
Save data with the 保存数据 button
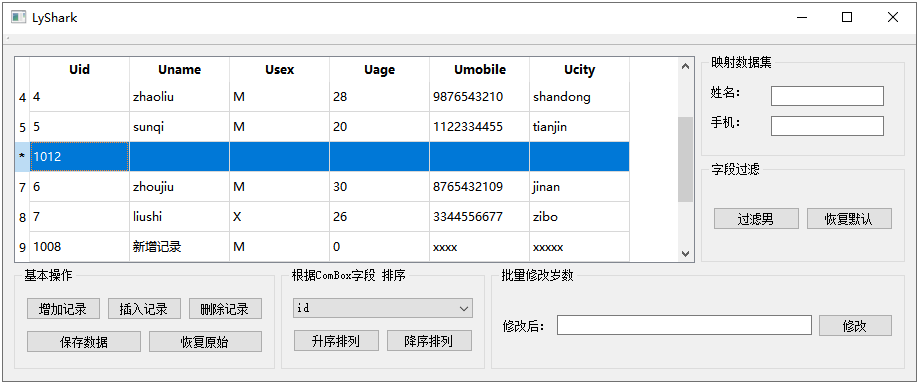[x=84, y=342]
